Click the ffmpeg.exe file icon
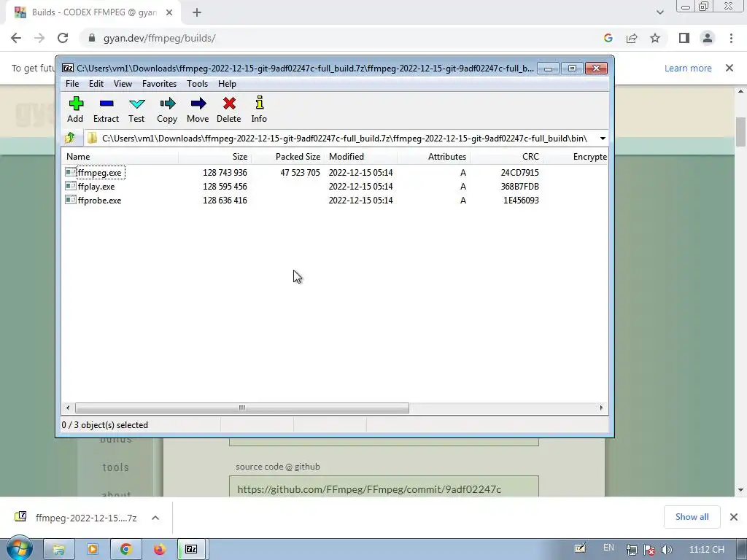Image resolution: width=747 pixels, height=560 pixels. tap(71, 172)
